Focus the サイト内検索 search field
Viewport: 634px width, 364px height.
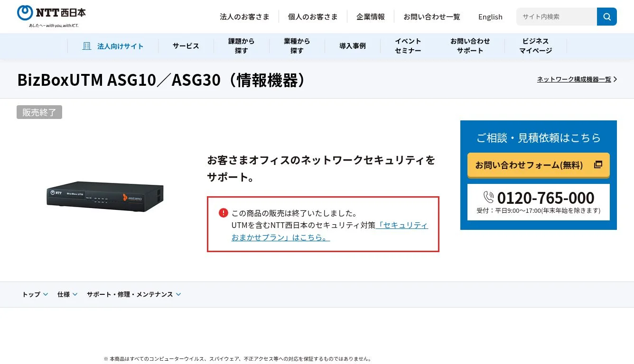(x=557, y=17)
